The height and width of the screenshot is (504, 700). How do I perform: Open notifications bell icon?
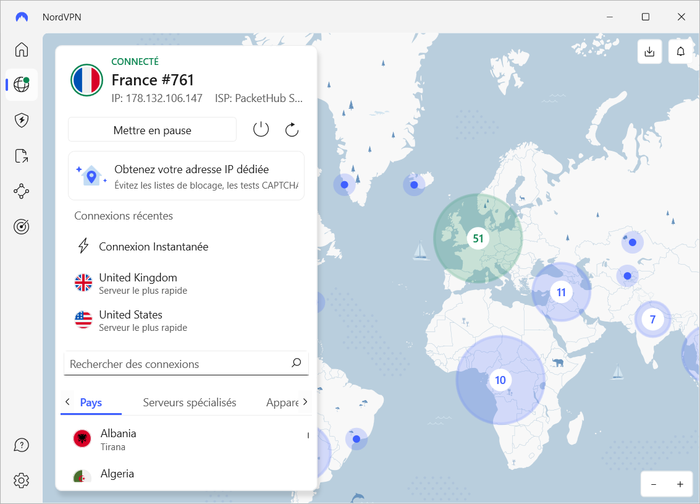point(680,52)
